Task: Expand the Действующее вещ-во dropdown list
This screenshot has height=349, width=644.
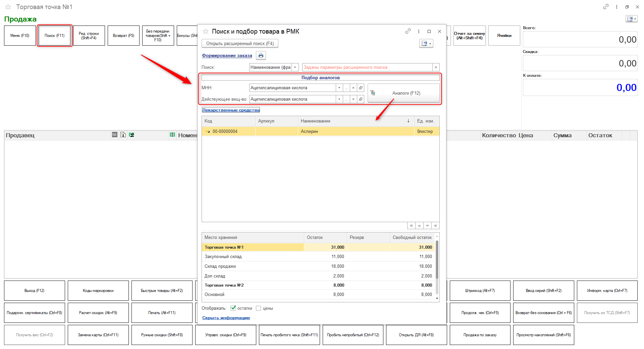Action: [x=339, y=99]
